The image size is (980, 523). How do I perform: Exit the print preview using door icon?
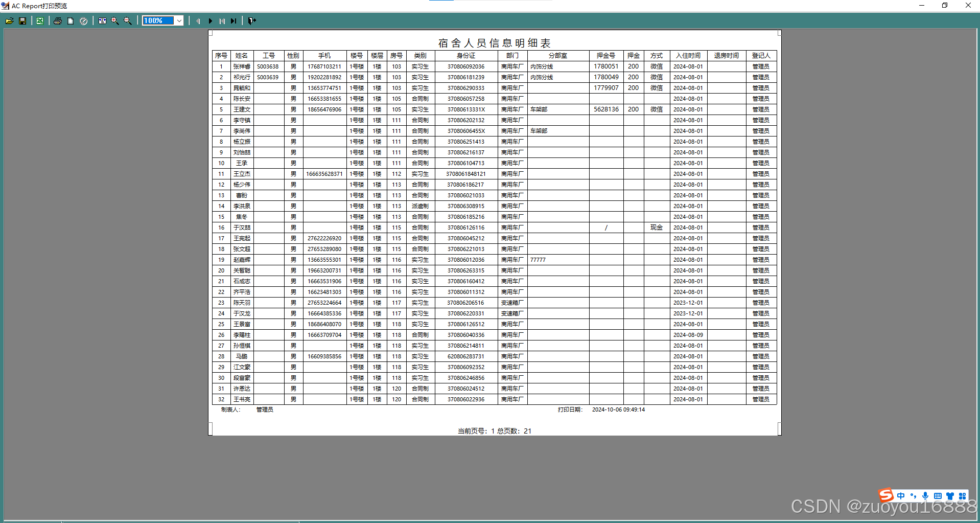(x=252, y=21)
